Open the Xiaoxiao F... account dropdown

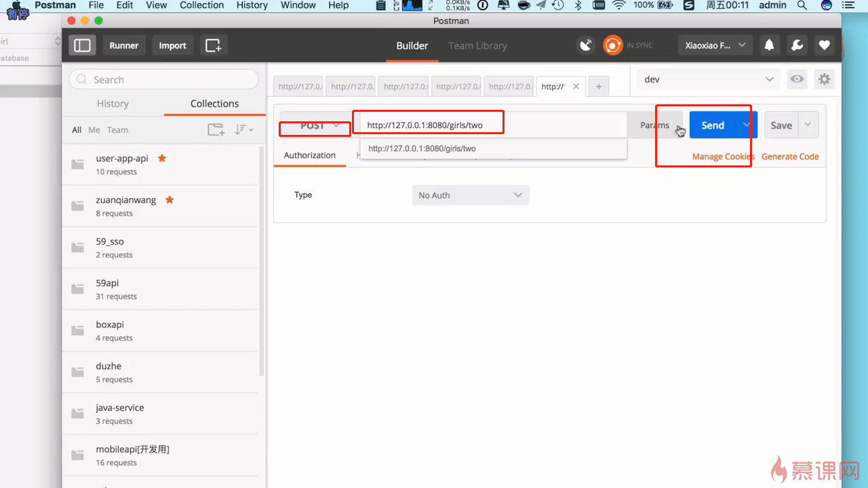point(715,45)
